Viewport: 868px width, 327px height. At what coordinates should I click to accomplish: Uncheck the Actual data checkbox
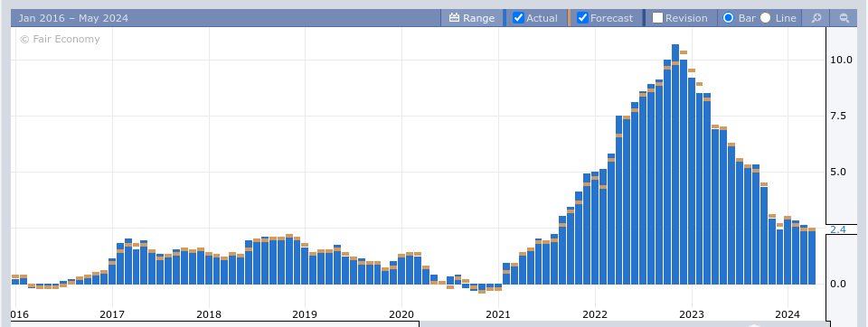(x=519, y=18)
